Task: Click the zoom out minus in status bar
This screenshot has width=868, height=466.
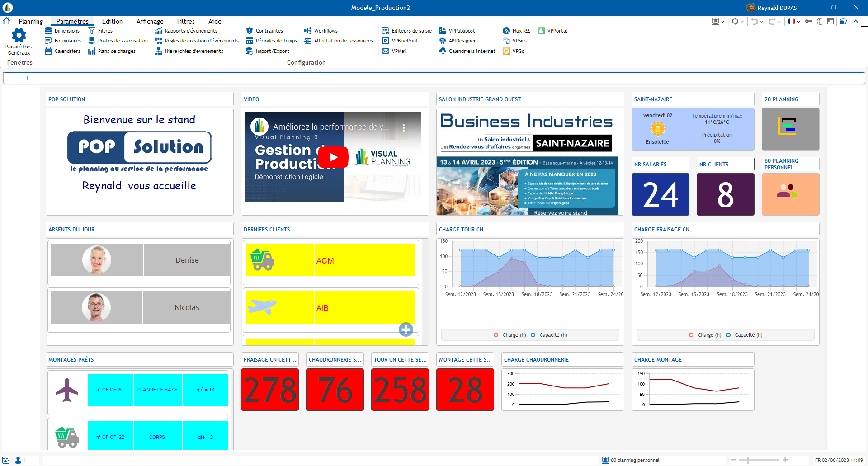Action: (x=733, y=460)
